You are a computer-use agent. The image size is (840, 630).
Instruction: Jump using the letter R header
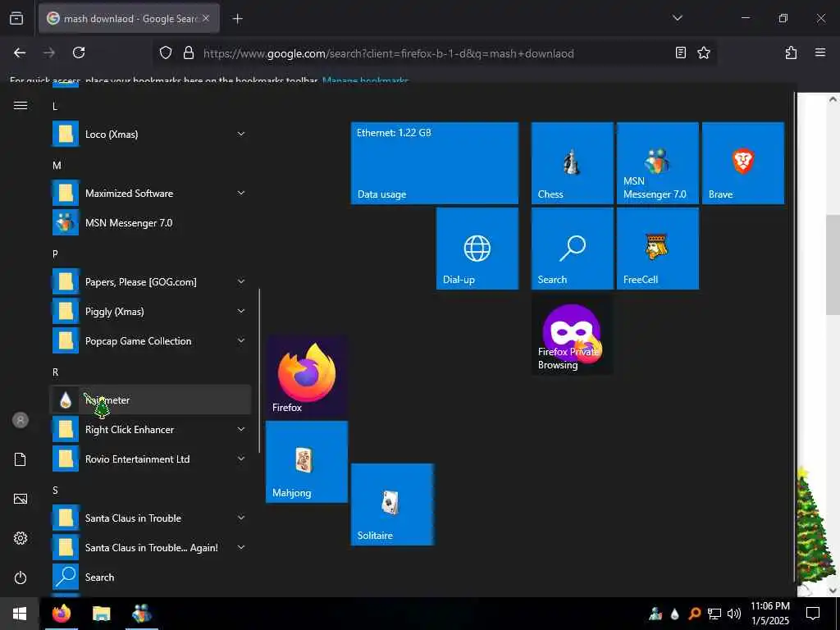point(55,372)
